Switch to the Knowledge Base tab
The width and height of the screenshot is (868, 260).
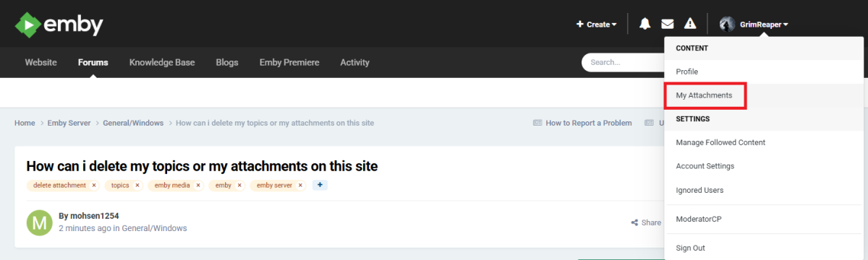(x=162, y=62)
